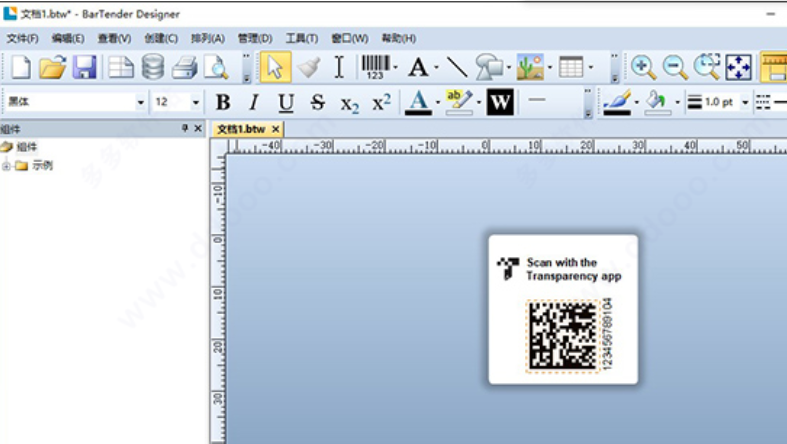Click the Zoom In magnifier
Screen dimensions: 787x444
[x=644, y=67]
